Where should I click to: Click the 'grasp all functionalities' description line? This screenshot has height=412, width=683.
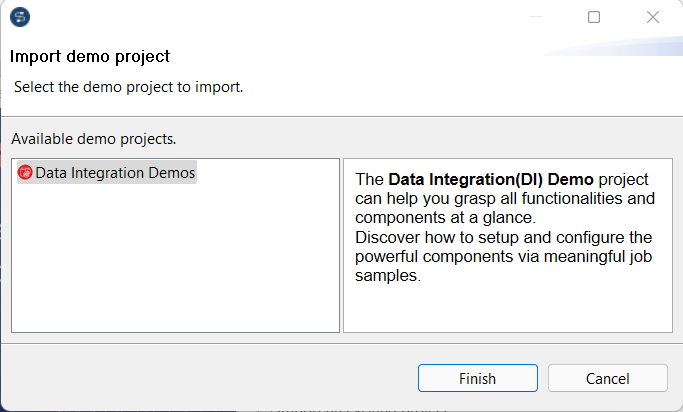point(506,198)
